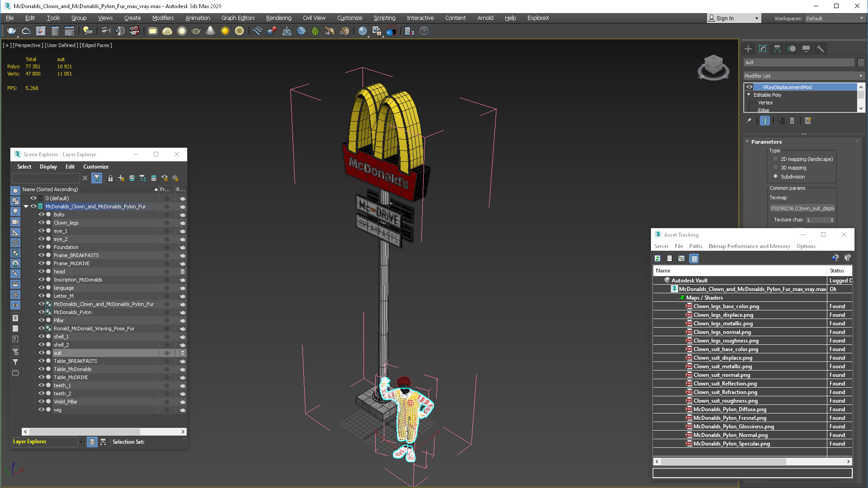The image size is (868, 488).
Task: Collapse the McDonalds_Clown_and_McDonalds_Pylon_Fur layer
Action: click(26, 206)
